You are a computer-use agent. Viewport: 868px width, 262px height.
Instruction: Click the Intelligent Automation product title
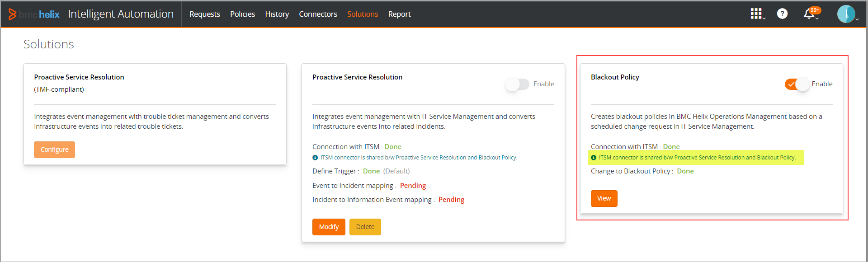pyautogui.click(x=121, y=14)
